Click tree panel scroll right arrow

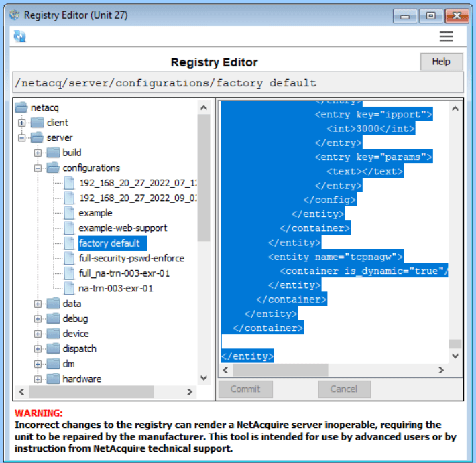(x=190, y=392)
